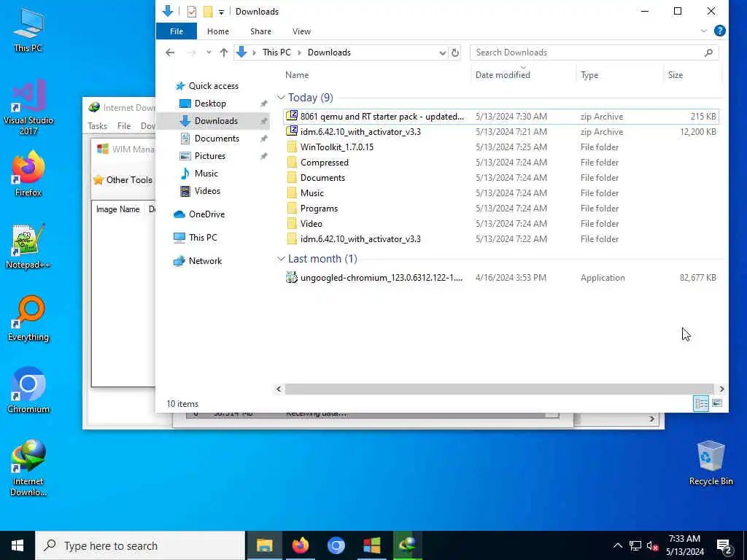The height and width of the screenshot is (560, 747).
Task: Click Other Tools in WIM Manager window
Action: (x=123, y=179)
